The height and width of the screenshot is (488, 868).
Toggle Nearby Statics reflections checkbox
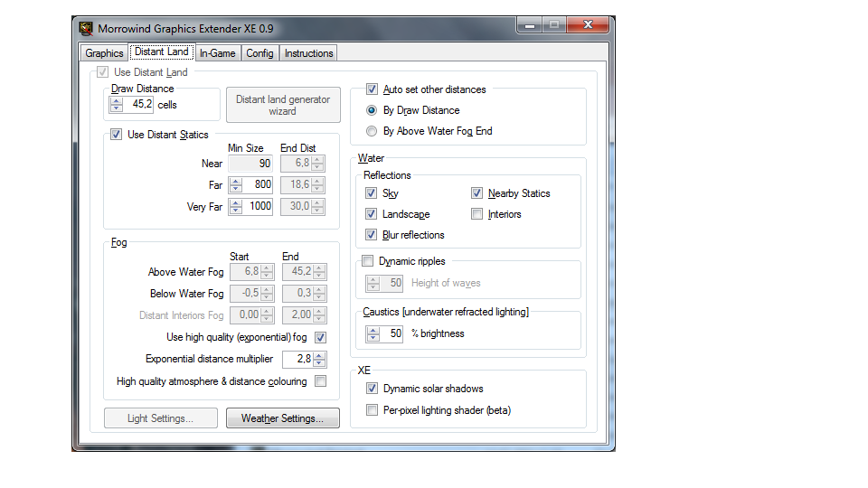tap(476, 193)
